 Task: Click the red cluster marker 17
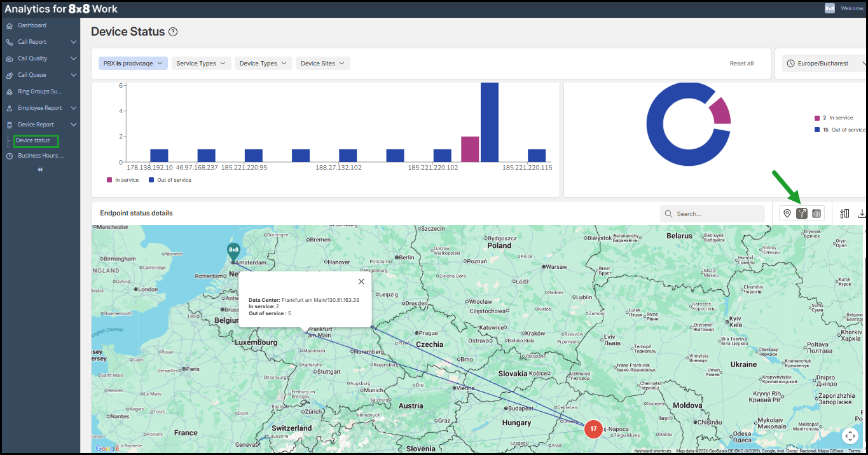(x=593, y=429)
